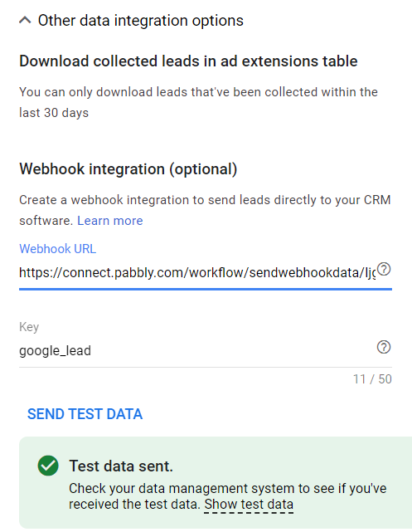Click the 11 / 50 character counter
Screen dimensions: 412x532
(372, 379)
